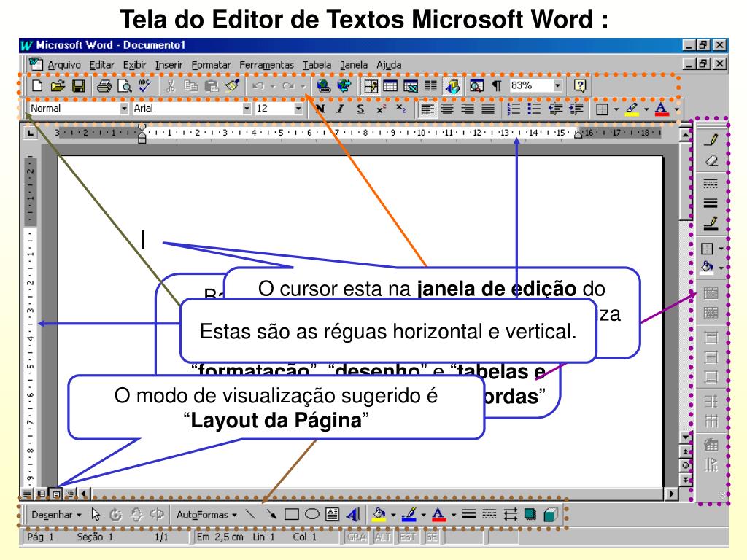This screenshot has width=747, height=560.
Task: Copy selection with the copy icon
Action: (191, 86)
